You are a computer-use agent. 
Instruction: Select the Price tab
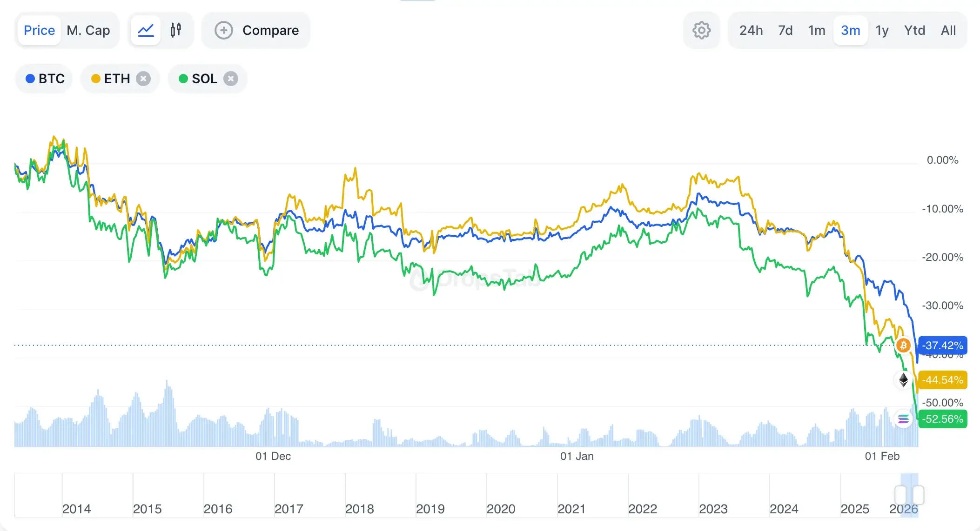pyautogui.click(x=40, y=31)
